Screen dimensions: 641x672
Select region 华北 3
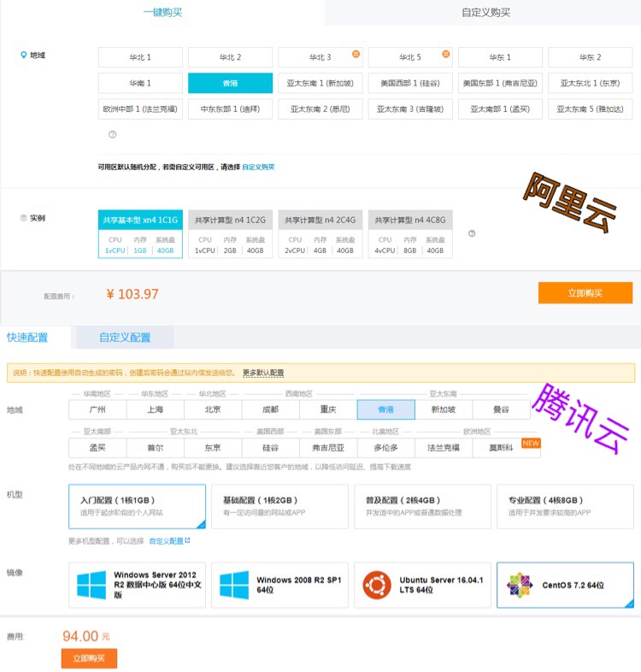320,57
